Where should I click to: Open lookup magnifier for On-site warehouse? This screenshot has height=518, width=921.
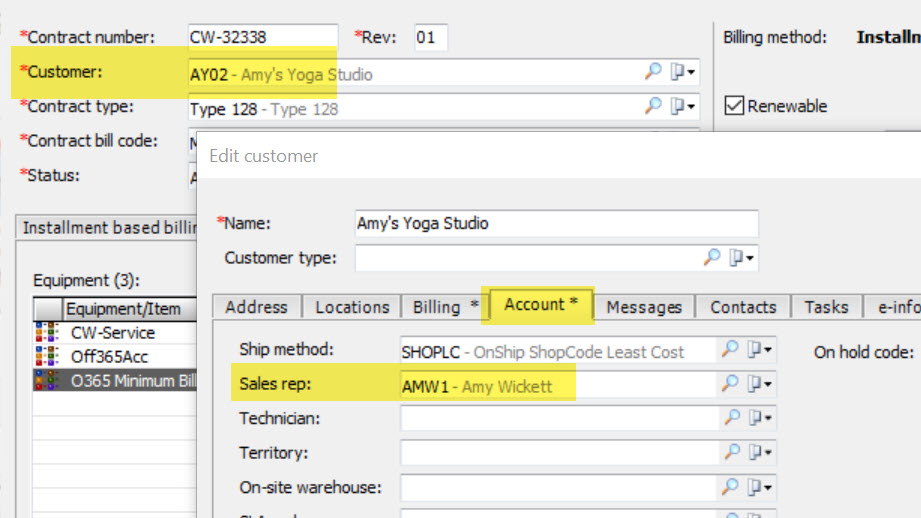pos(730,487)
